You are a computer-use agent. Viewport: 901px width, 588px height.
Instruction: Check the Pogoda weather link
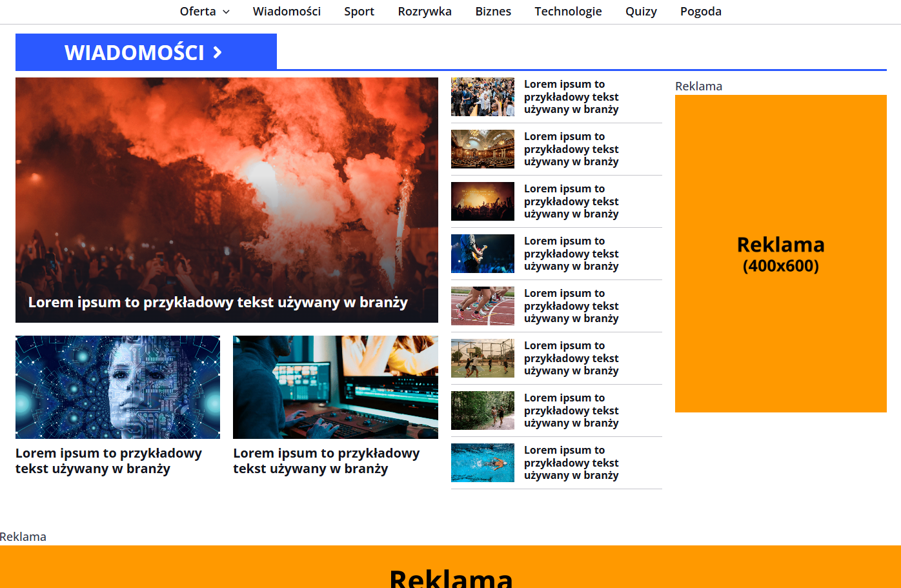click(x=700, y=12)
